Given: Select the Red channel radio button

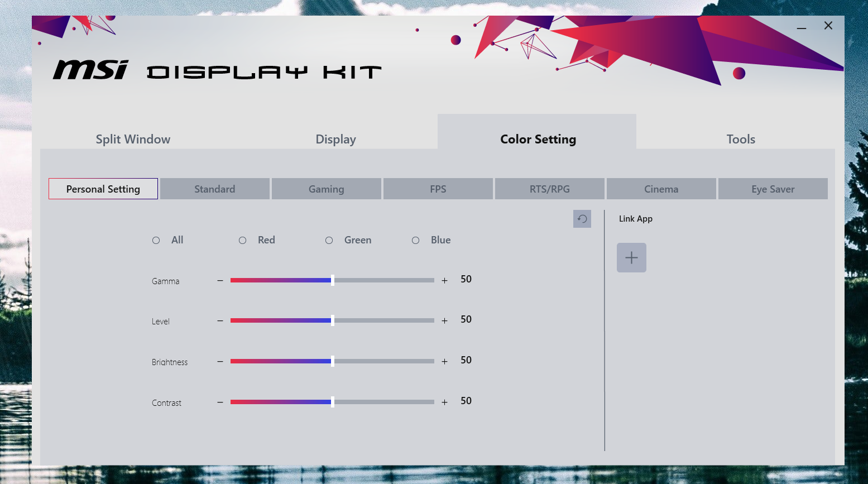Looking at the screenshot, I should coord(243,240).
